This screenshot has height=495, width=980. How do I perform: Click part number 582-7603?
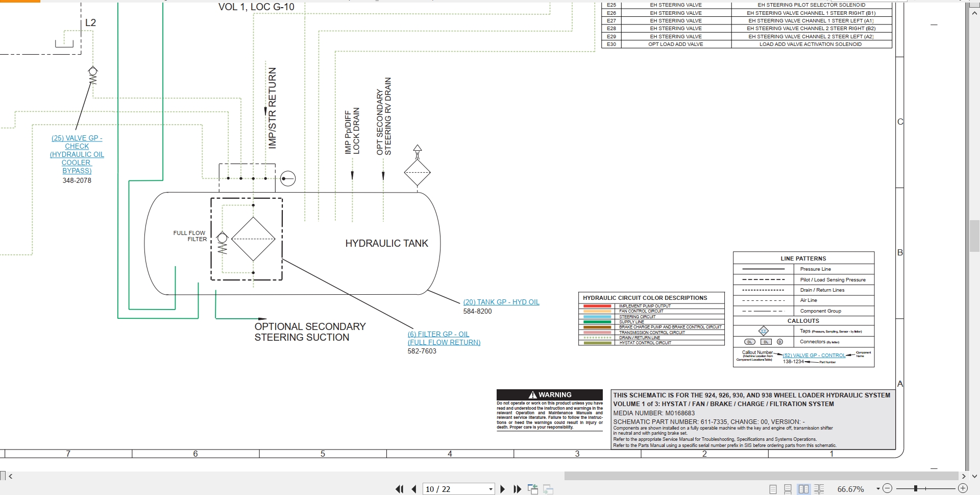(422, 351)
